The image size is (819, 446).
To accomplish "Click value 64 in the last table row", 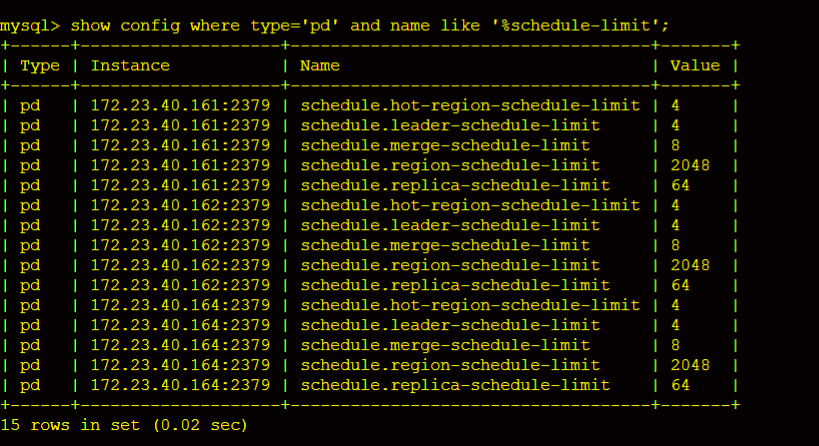I will [x=680, y=385].
